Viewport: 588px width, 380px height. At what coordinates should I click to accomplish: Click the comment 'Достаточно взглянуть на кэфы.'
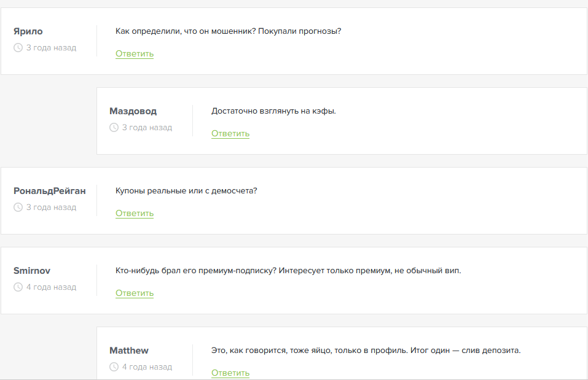click(x=274, y=111)
